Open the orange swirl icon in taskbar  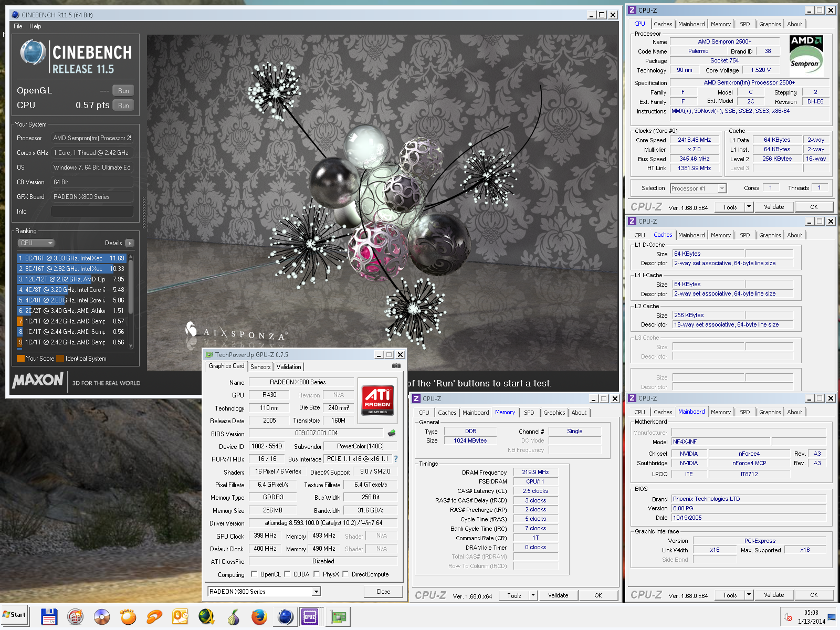click(x=154, y=617)
